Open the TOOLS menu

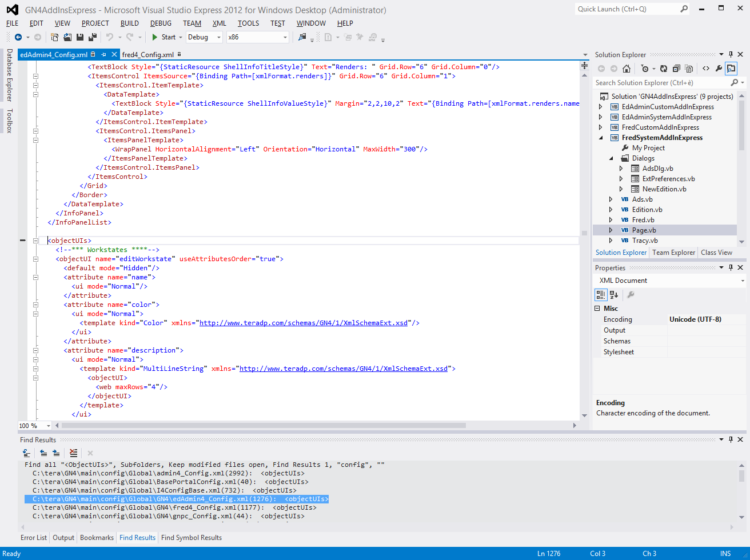click(x=249, y=23)
